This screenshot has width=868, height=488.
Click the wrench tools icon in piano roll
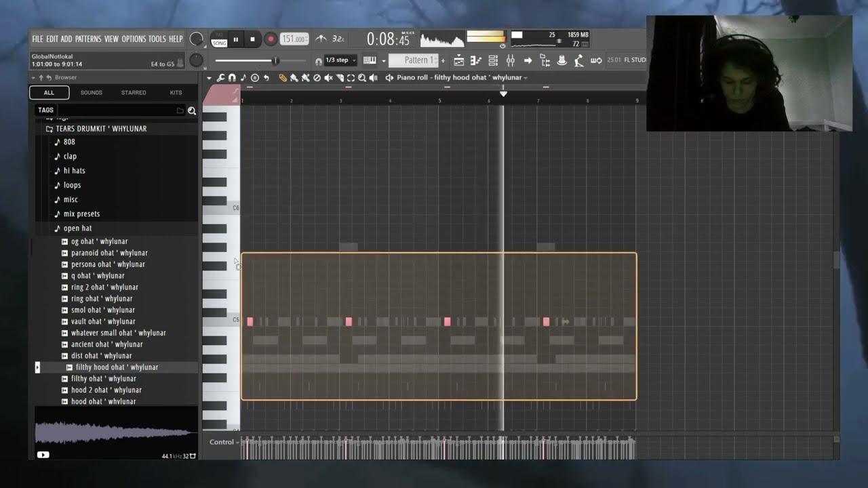click(220, 78)
